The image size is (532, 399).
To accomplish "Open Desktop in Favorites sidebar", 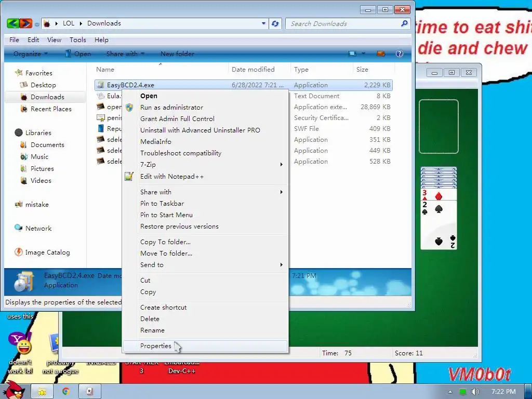I will point(43,85).
